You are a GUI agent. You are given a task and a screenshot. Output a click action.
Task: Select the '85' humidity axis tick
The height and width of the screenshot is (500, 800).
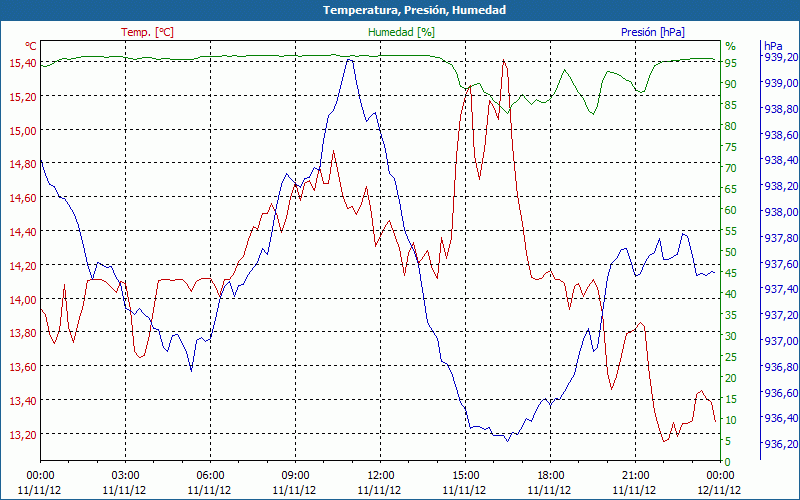731,105
